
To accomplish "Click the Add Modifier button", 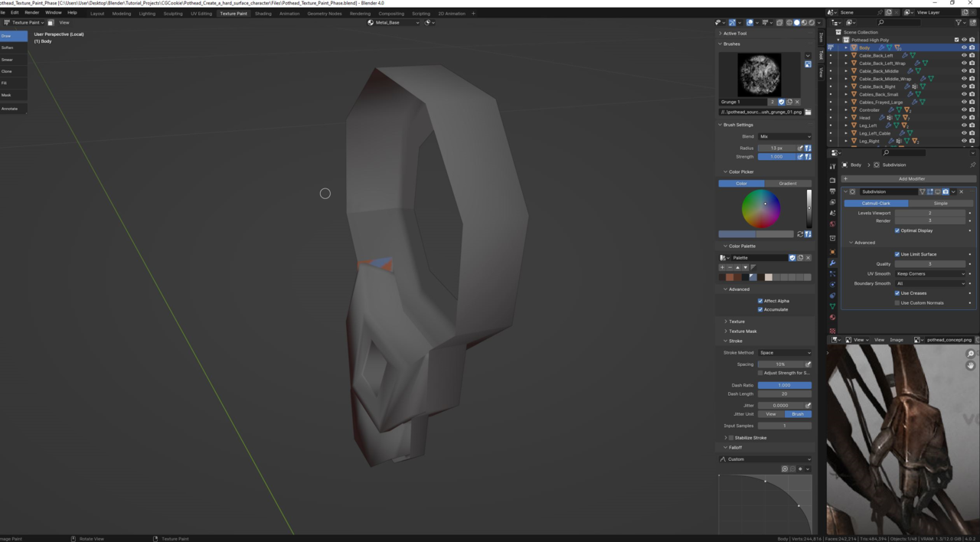I will (x=911, y=178).
